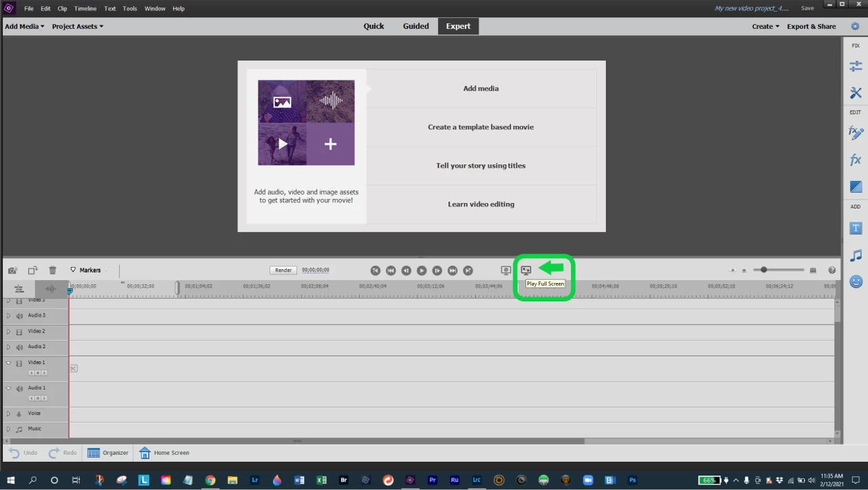Open the Tools panel with wrench icon
Screen dimensions: 868x490
[856, 92]
